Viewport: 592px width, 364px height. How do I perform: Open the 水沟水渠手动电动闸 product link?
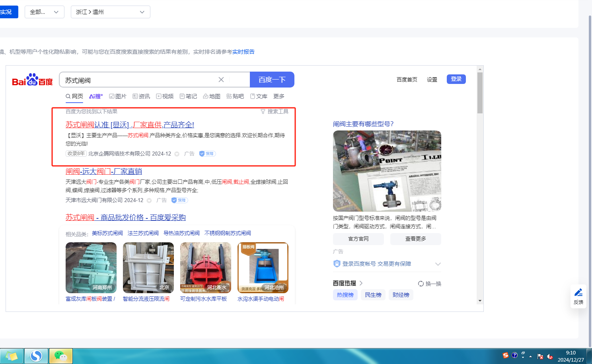(261, 299)
